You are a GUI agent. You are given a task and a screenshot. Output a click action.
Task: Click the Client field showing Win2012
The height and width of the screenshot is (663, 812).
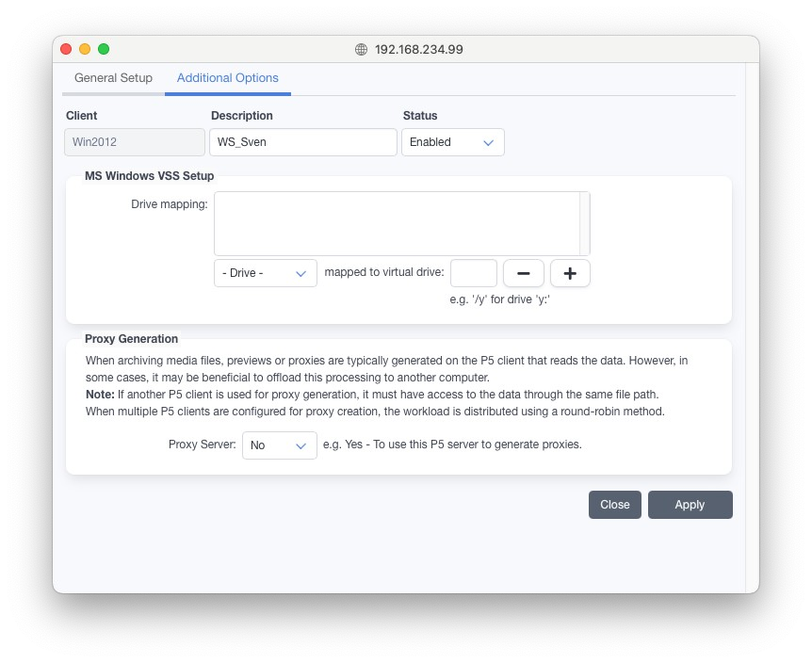pyautogui.click(x=135, y=142)
